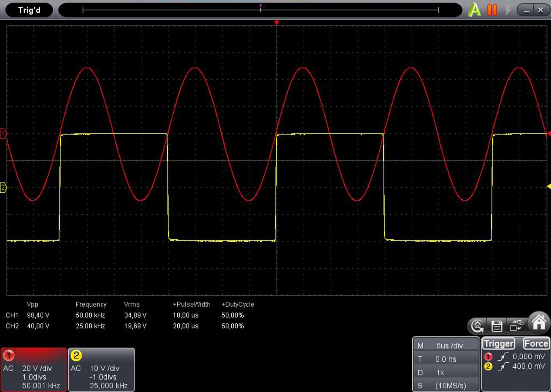Click the green Autoset A icon
The image size is (551, 392).
click(474, 10)
